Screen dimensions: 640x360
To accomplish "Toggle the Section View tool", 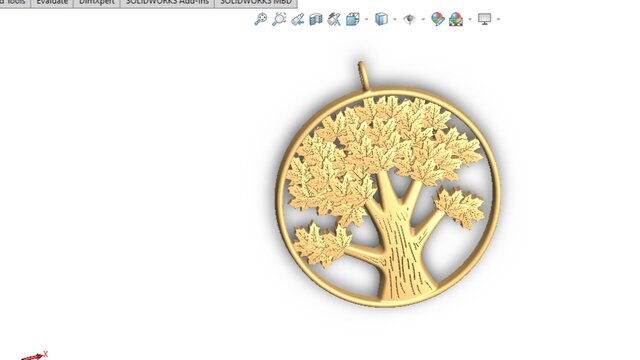I will click(316, 19).
